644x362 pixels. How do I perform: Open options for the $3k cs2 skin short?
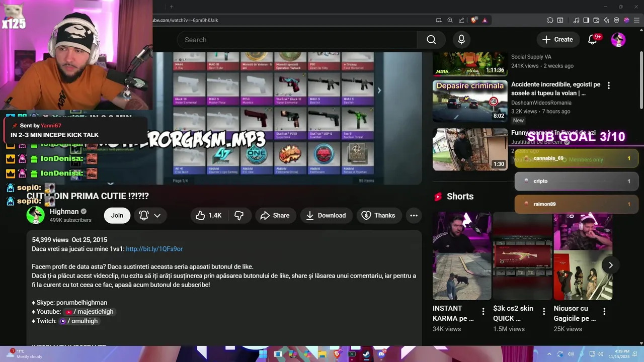(544, 312)
